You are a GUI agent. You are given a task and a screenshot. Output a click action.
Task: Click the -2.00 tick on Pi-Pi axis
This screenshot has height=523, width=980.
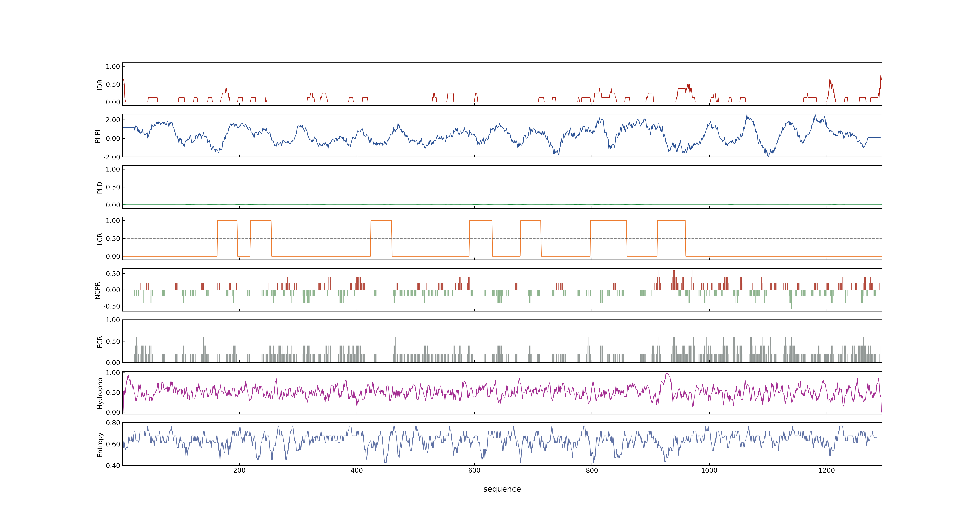coord(111,157)
